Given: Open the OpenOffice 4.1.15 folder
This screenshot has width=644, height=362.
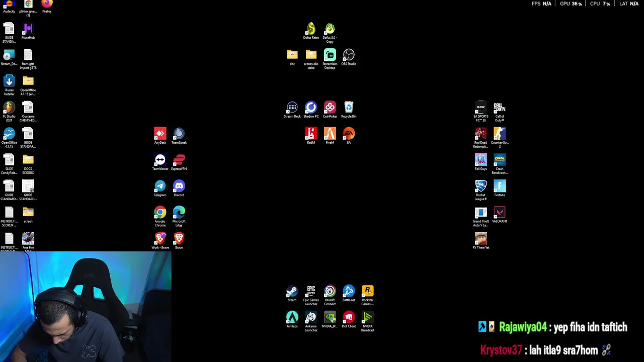Looking at the screenshot, I should pyautogui.click(x=28, y=85).
